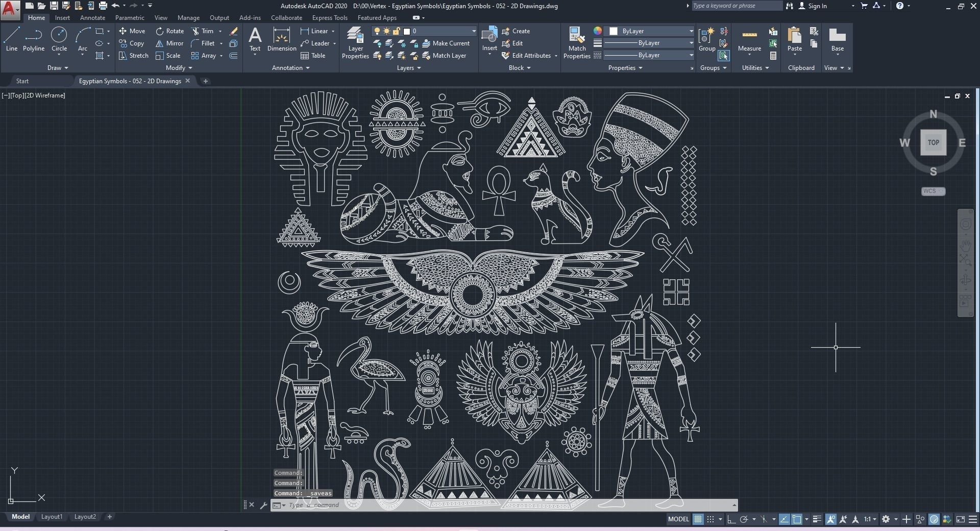
Task: Click the layer 0 color swatch
Action: tap(407, 31)
